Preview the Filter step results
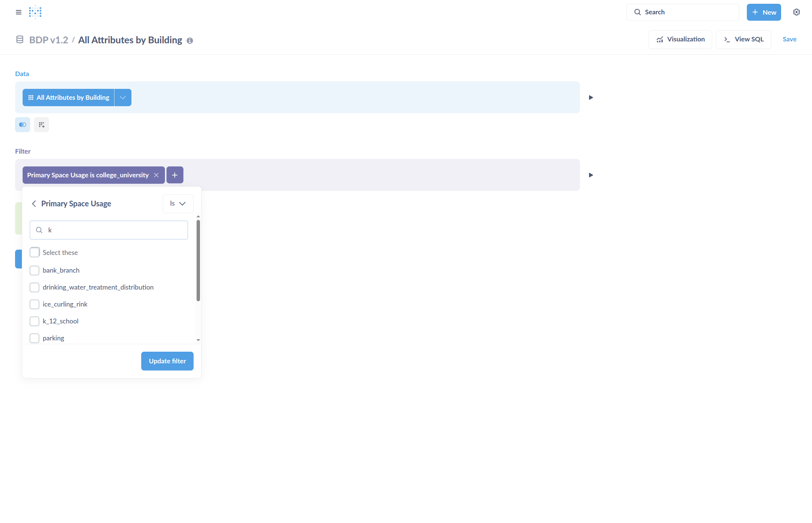Viewport: 812px width, 523px height. [591, 175]
